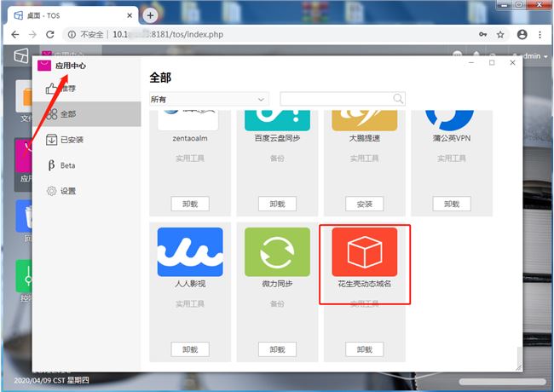Open the 微力同步 green sync icon
The image size is (554, 392).
pos(277,251)
